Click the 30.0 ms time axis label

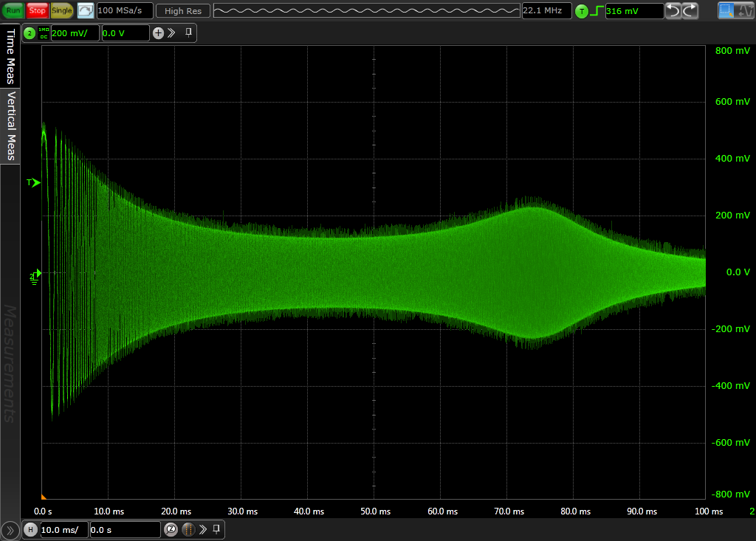pyautogui.click(x=242, y=511)
